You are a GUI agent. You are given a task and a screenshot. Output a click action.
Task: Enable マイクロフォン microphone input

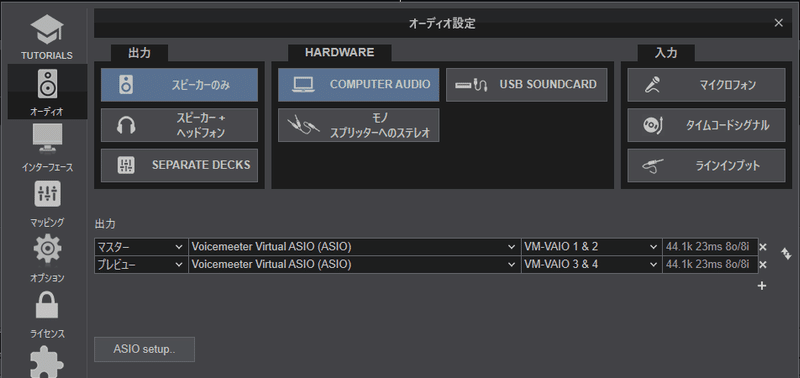click(706, 85)
